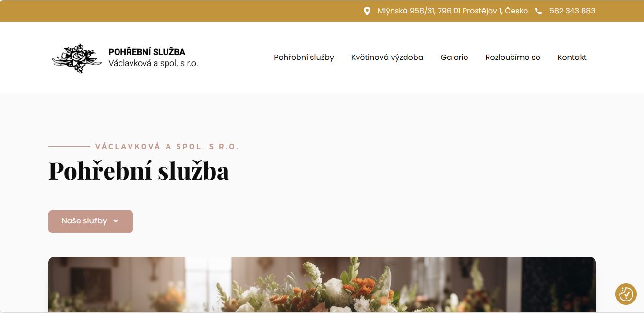
Task: Click the phone handset icon
Action: click(x=538, y=11)
